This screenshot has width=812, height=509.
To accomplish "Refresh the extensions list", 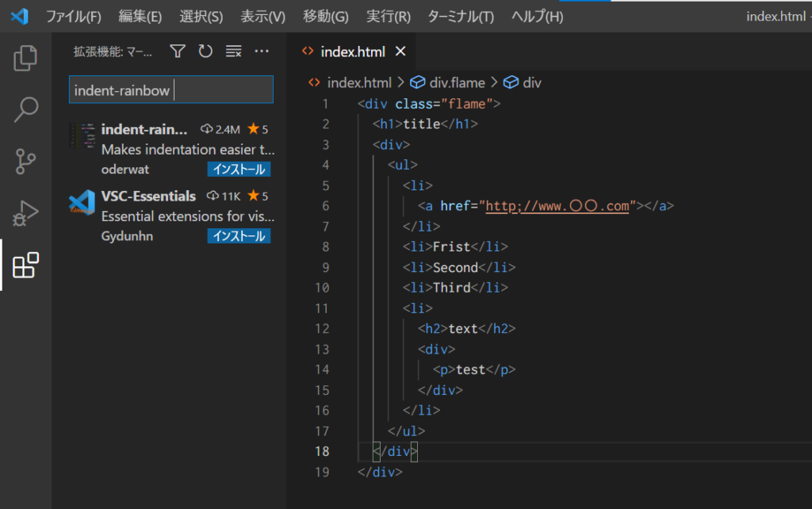I will pyautogui.click(x=205, y=50).
